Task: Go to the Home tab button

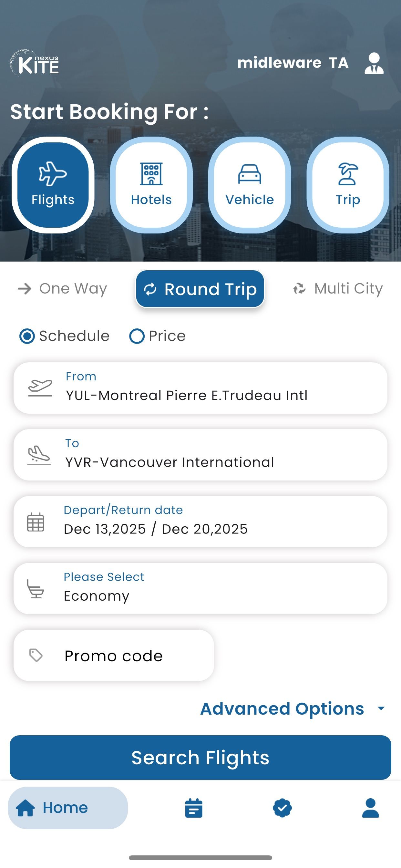Action: tap(68, 808)
